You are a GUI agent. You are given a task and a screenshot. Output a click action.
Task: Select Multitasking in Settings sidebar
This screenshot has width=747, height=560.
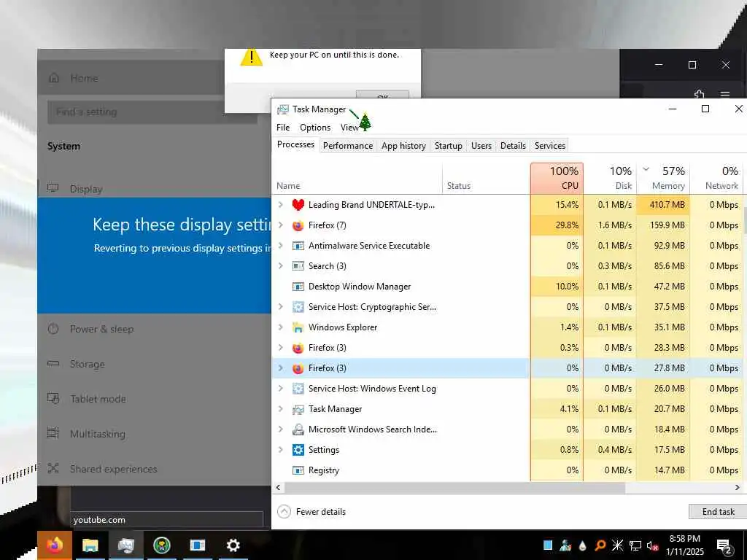point(97,434)
